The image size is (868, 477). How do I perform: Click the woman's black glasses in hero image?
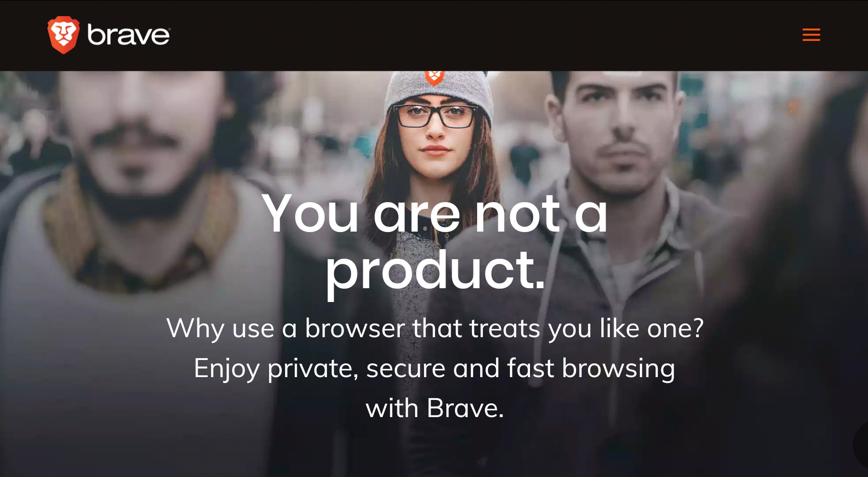point(435,116)
